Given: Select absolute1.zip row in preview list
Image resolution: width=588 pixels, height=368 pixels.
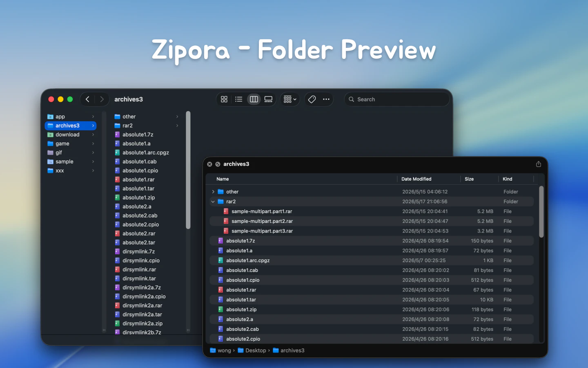Looking at the screenshot, I should (x=372, y=310).
